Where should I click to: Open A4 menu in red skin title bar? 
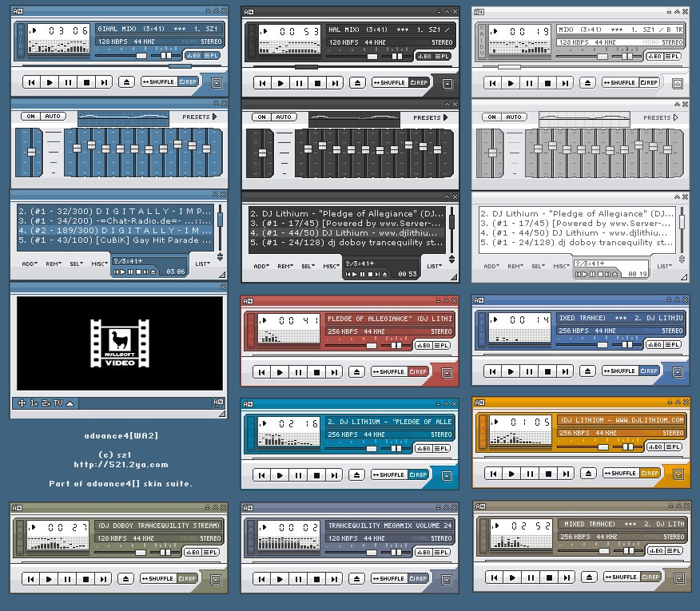tap(249, 301)
